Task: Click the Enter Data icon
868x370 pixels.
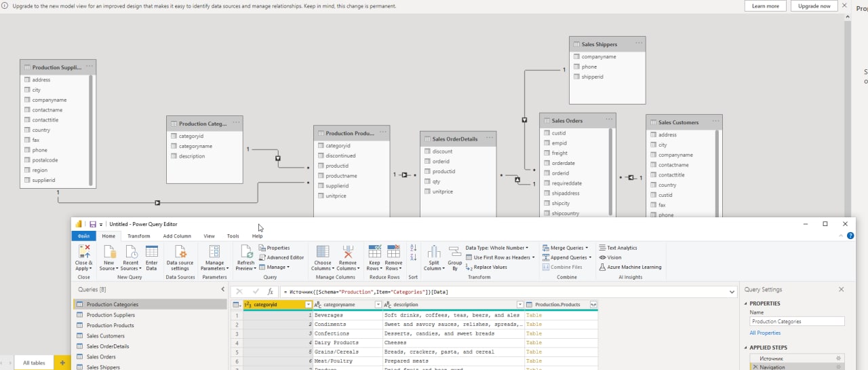Action: coord(152,251)
